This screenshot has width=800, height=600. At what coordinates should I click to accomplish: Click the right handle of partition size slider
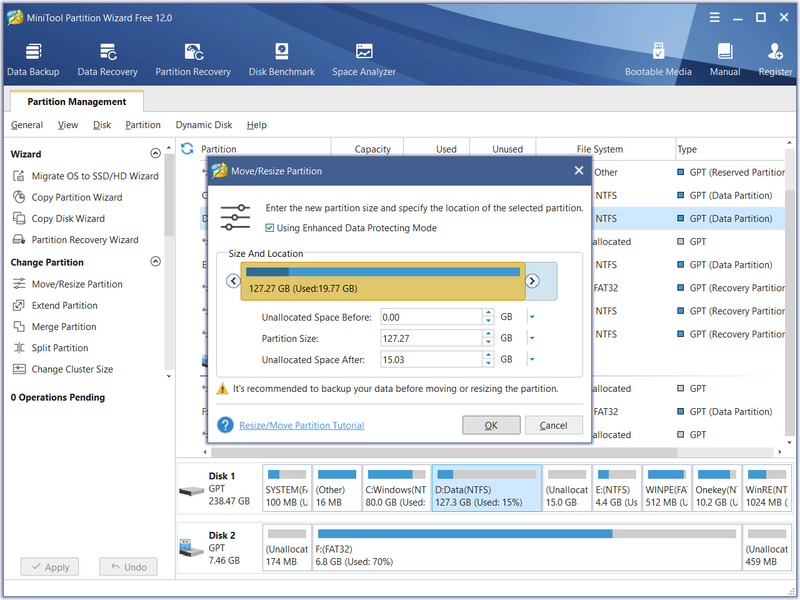pyautogui.click(x=532, y=281)
